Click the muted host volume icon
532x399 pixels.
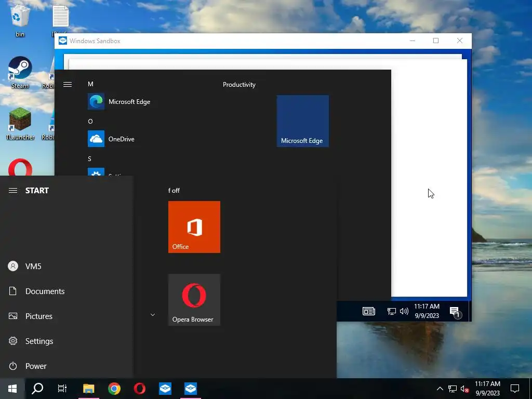pyautogui.click(x=464, y=389)
